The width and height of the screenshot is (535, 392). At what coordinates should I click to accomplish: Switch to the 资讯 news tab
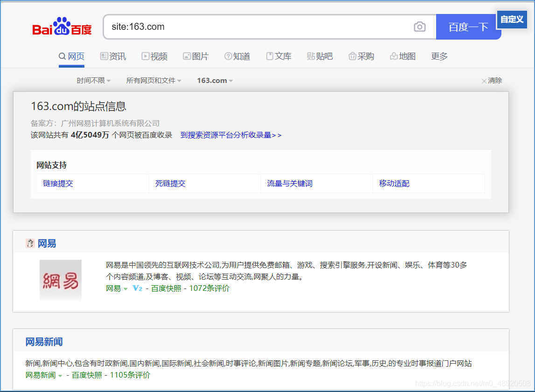[x=112, y=56]
